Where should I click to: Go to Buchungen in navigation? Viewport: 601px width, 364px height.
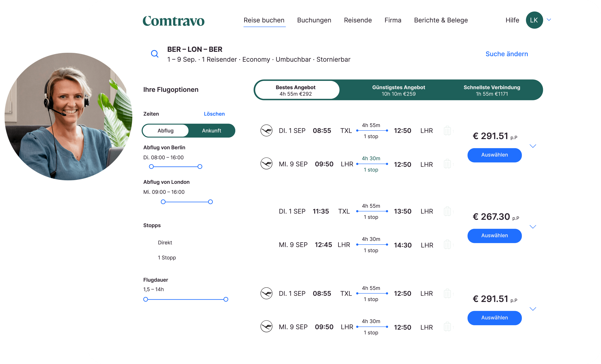tap(314, 20)
